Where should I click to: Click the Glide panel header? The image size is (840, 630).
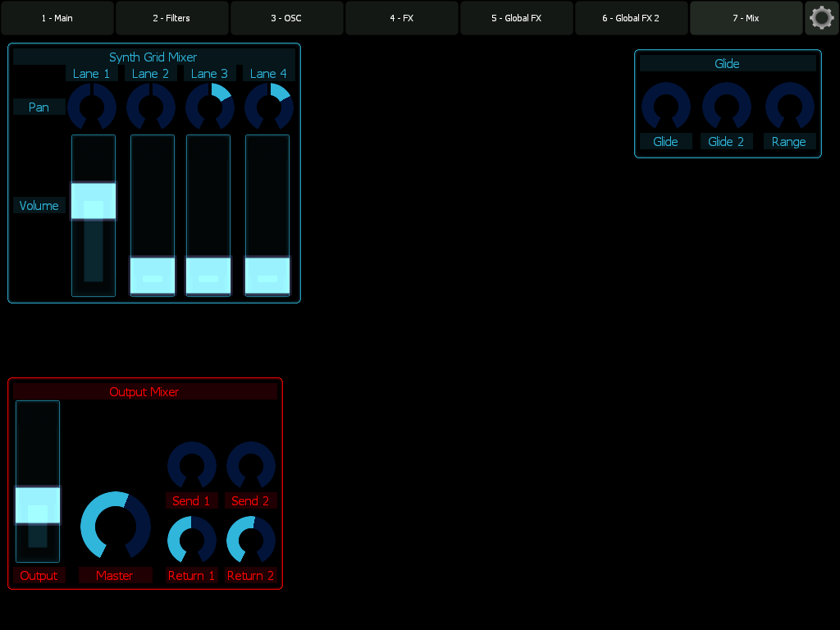728,63
